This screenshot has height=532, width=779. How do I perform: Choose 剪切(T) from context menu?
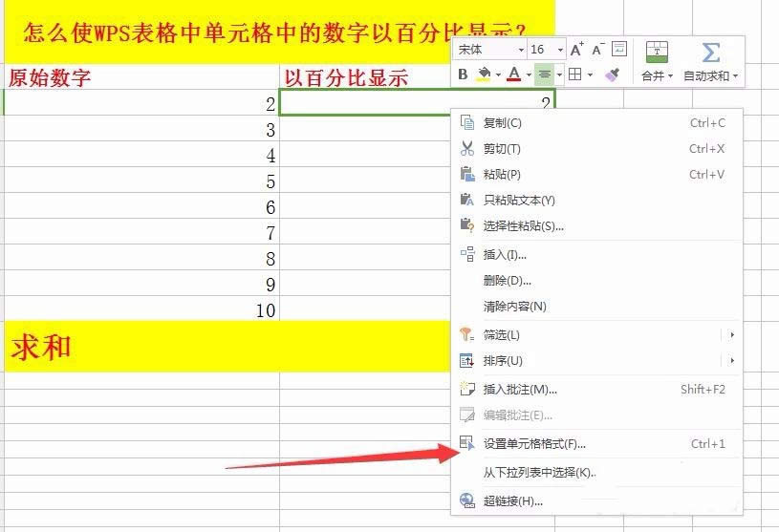click(596, 149)
